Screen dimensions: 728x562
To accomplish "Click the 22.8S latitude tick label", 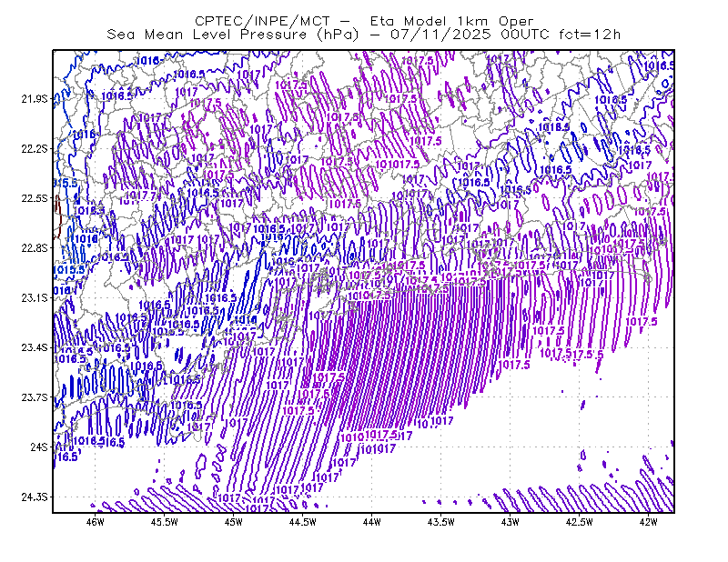I will pyautogui.click(x=35, y=248).
